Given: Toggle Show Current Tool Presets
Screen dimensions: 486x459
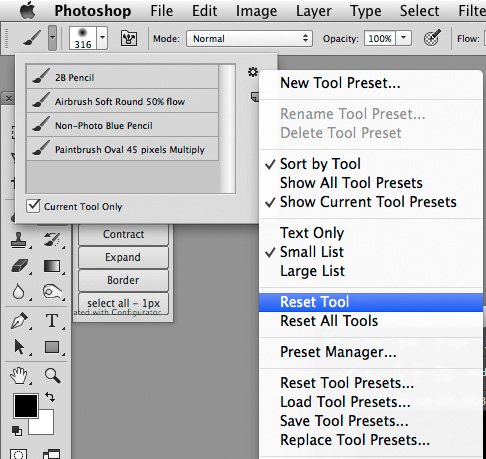Looking at the screenshot, I should point(371,202).
